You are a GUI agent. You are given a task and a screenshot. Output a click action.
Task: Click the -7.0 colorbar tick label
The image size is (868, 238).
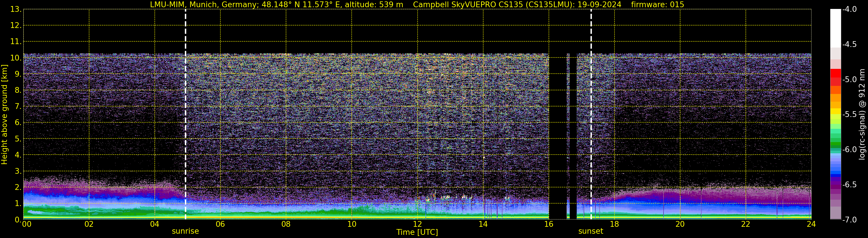pos(850,220)
